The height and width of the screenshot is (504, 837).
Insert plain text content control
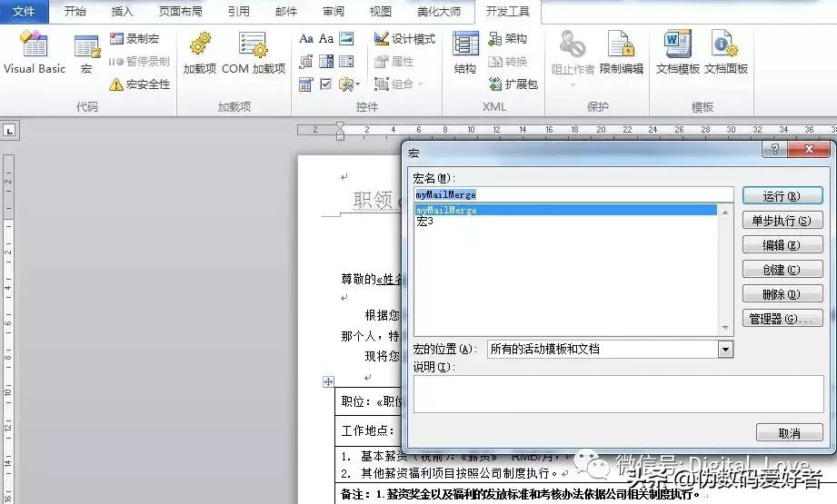[x=326, y=38]
